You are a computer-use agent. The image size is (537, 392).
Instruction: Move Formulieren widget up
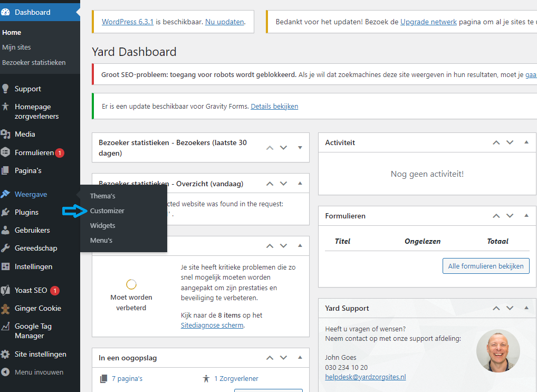tap(496, 216)
